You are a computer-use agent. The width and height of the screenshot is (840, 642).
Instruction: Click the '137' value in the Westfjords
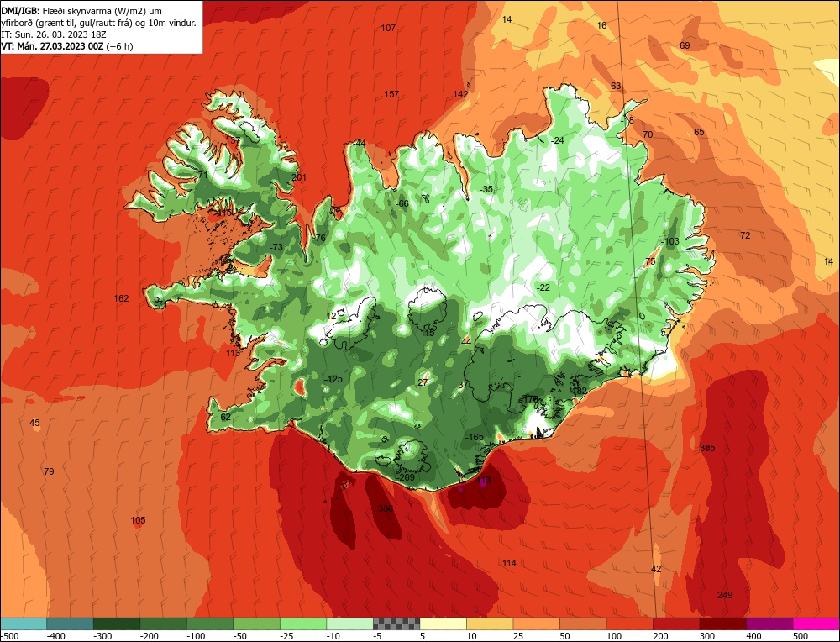coord(233,140)
